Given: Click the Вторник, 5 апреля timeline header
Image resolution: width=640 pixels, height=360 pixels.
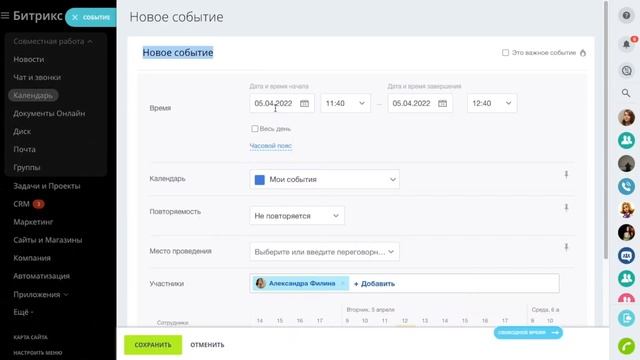Looking at the screenshot, I should [x=370, y=310].
